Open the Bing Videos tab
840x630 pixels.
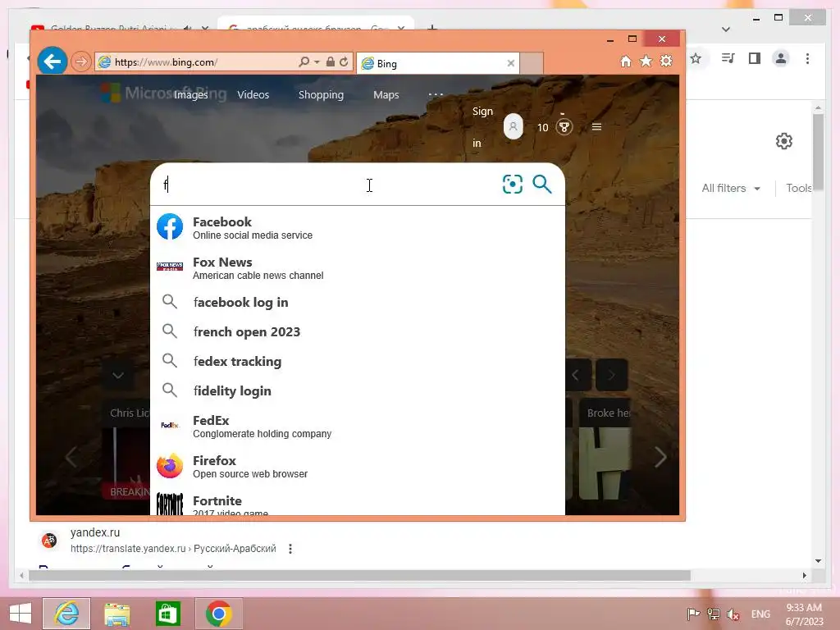click(x=253, y=95)
